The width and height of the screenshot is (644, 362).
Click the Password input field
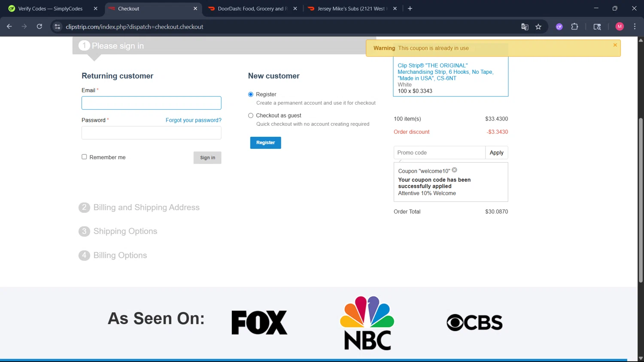coord(152,133)
